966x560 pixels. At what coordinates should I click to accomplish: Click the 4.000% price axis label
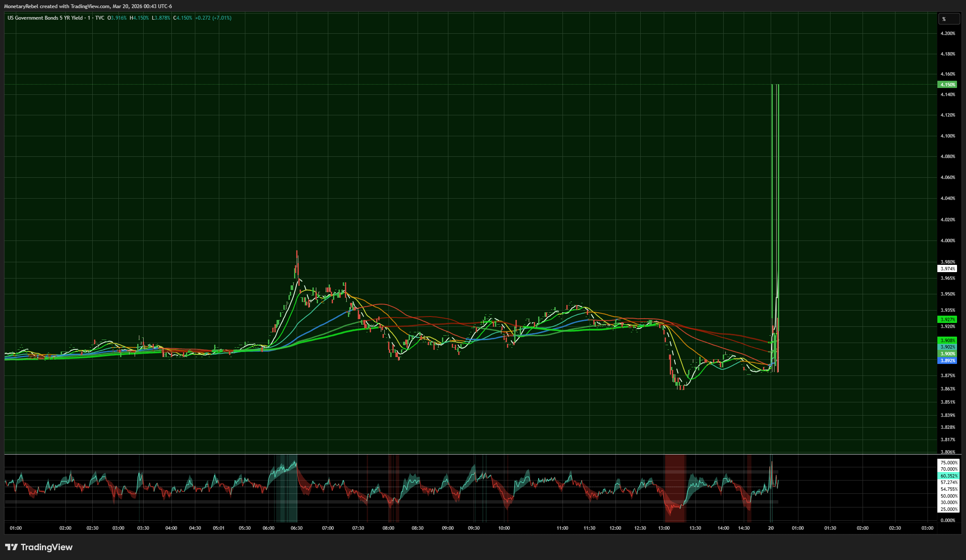click(x=948, y=240)
